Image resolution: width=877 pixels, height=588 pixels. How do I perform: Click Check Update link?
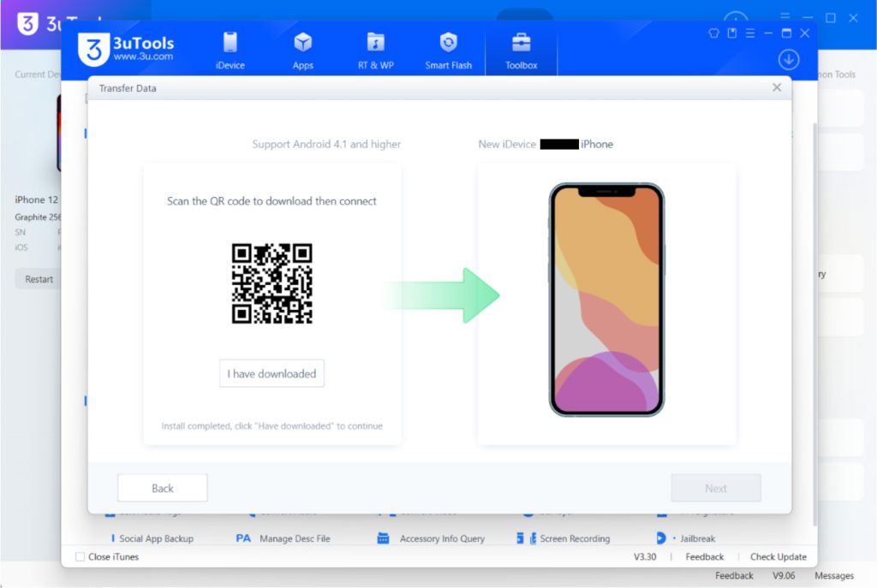coord(778,556)
